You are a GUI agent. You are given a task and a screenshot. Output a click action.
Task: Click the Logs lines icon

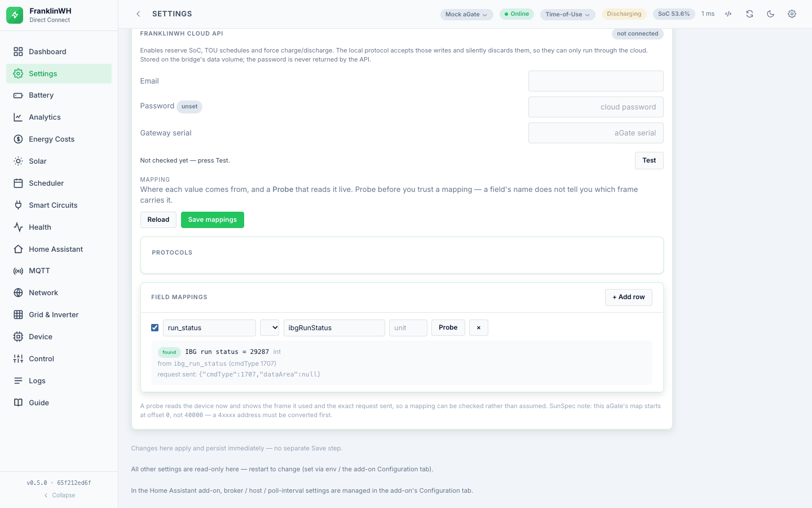point(18,381)
